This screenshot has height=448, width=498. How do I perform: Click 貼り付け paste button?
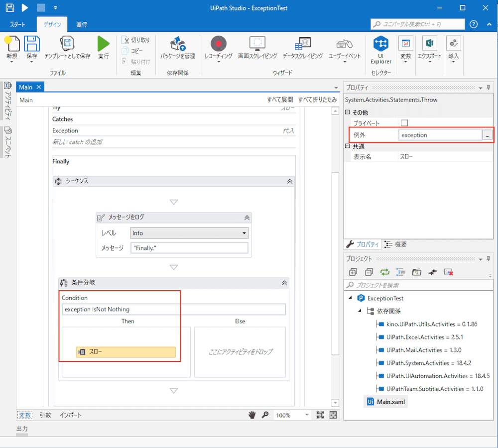pos(135,61)
